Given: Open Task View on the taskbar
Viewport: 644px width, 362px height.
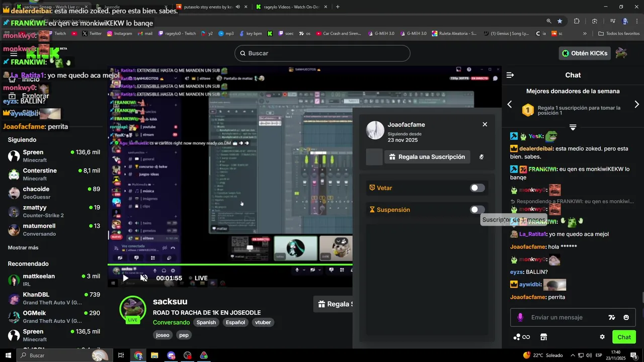Looking at the screenshot, I should [x=121, y=355].
